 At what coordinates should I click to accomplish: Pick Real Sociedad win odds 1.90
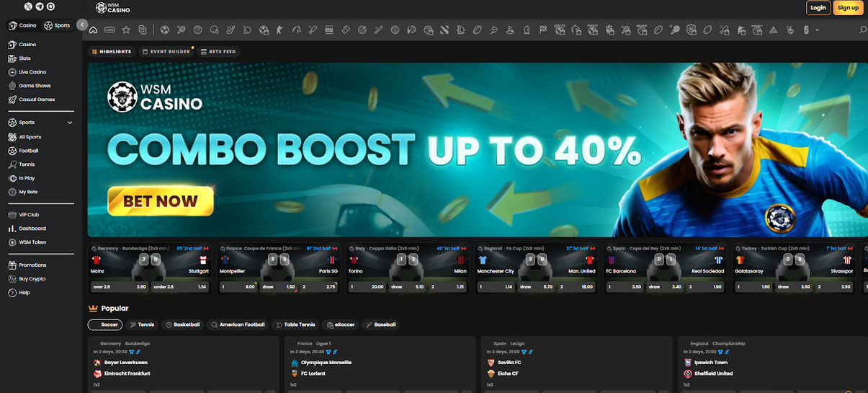tap(707, 286)
